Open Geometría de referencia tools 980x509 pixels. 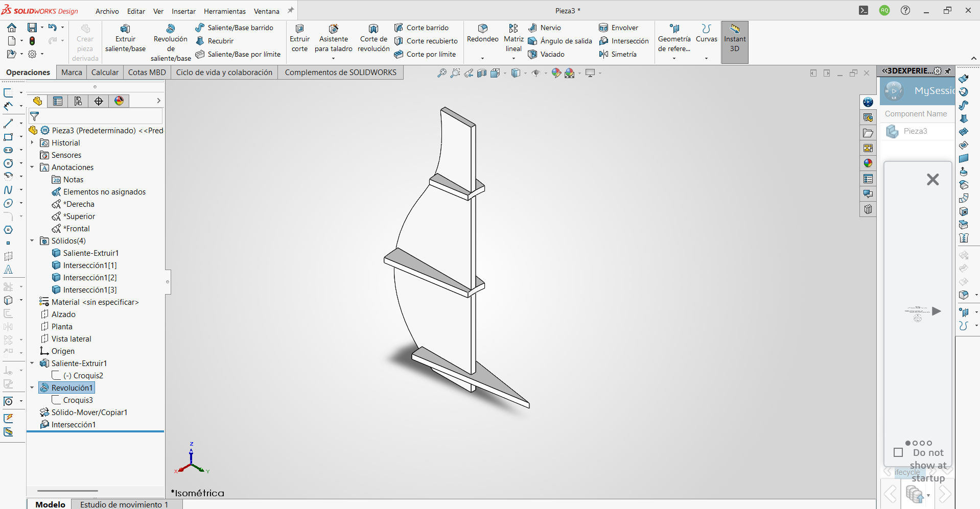pyautogui.click(x=674, y=38)
